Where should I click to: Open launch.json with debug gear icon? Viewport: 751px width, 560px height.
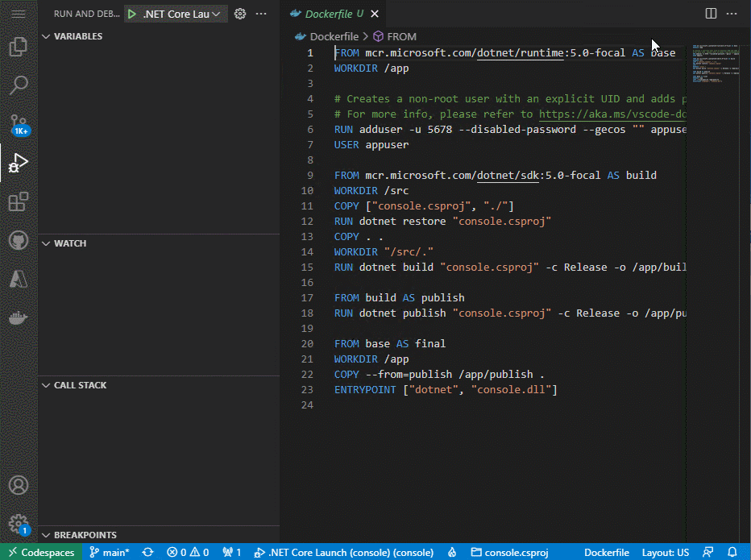[x=240, y=14]
